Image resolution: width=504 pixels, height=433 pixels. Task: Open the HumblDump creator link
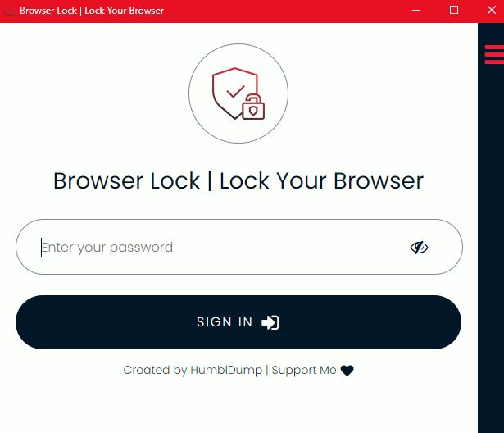[226, 370]
